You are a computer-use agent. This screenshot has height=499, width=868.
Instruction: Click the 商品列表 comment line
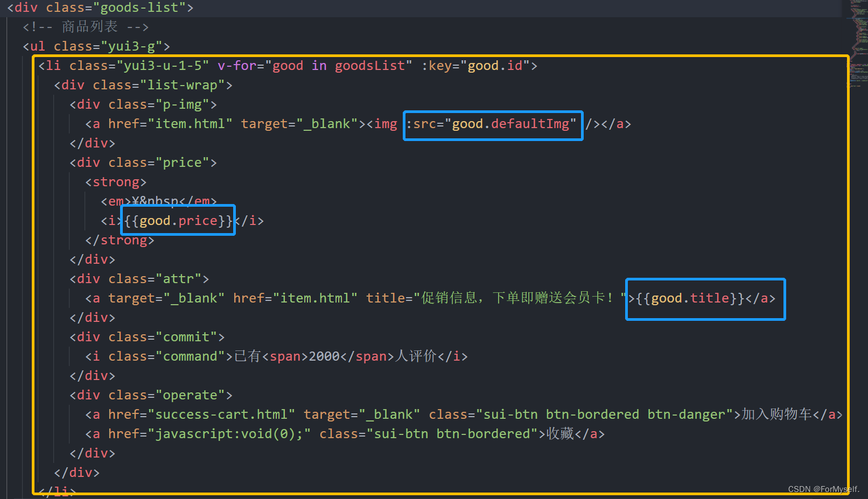pyautogui.click(x=89, y=26)
